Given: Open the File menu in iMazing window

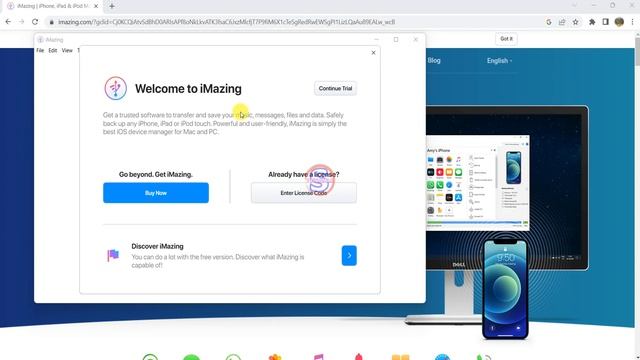Looking at the screenshot, I should point(40,51).
